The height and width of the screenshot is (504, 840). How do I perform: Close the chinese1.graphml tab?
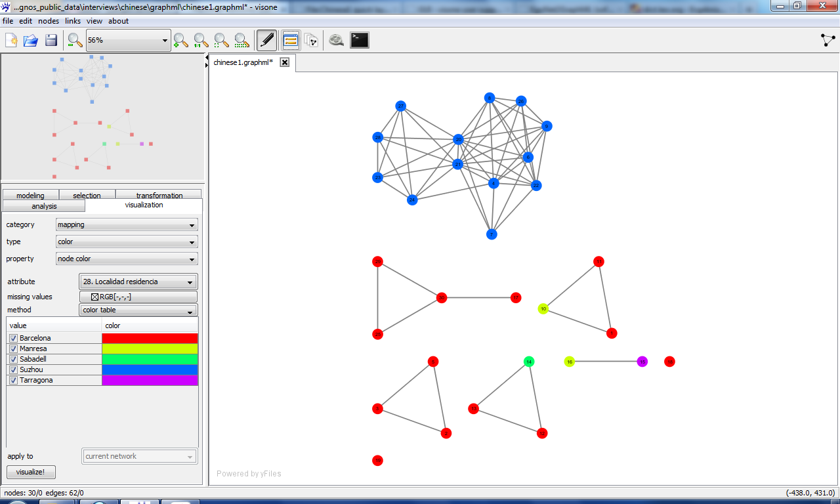point(285,62)
